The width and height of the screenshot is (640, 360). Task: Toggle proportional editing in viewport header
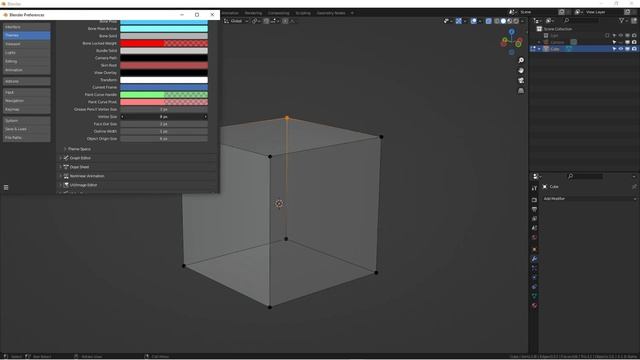(x=285, y=21)
